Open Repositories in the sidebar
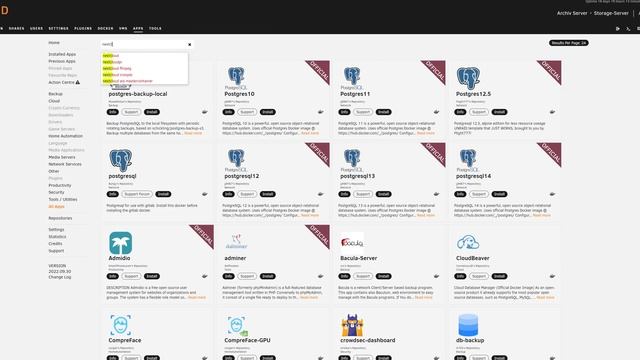 click(60, 218)
